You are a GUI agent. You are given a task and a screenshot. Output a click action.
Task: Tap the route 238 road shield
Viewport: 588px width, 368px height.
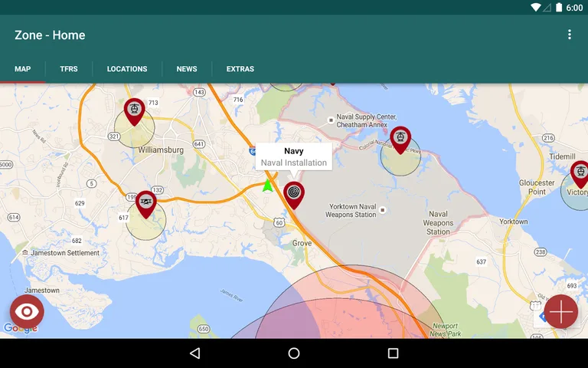pyautogui.click(x=541, y=251)
